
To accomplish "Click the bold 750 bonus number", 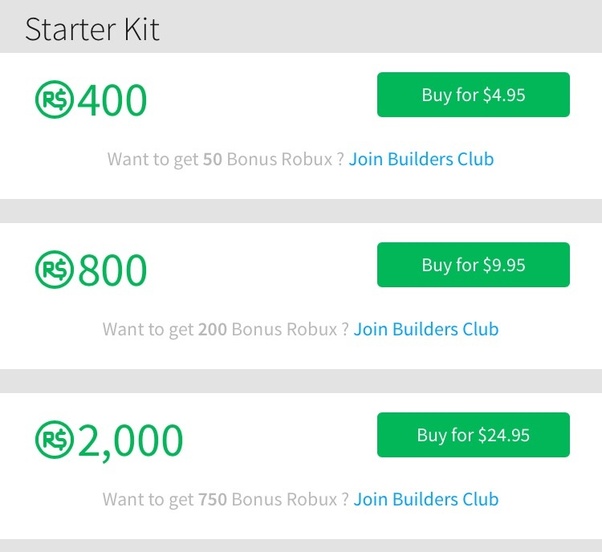I will (x=212, y=499).
